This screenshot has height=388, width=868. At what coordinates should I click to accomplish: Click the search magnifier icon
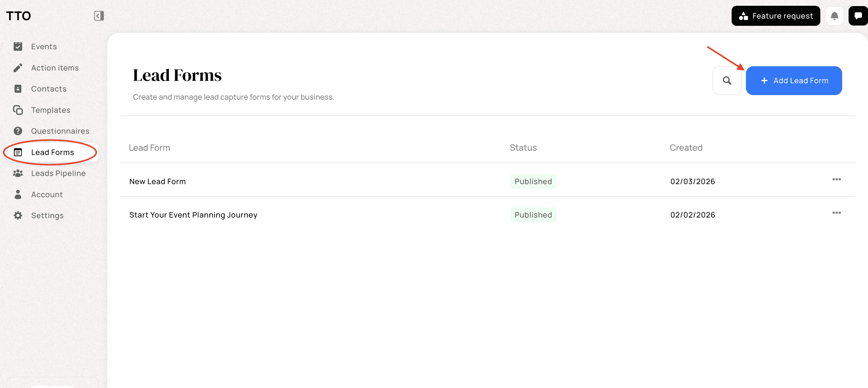tap(727, 81)
